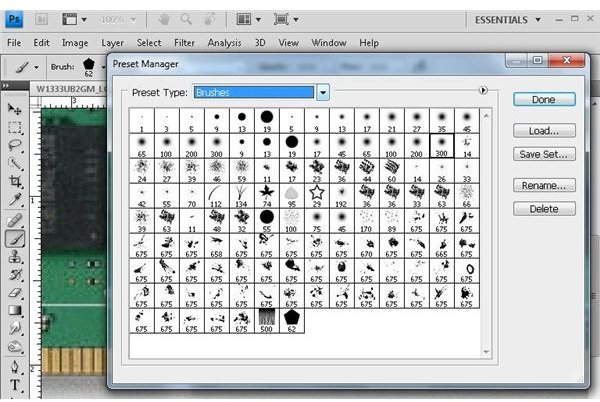The width and height of the screenshot is (600, 402).
Task: Click the Rename... button
Action: (x=544, y=186)
